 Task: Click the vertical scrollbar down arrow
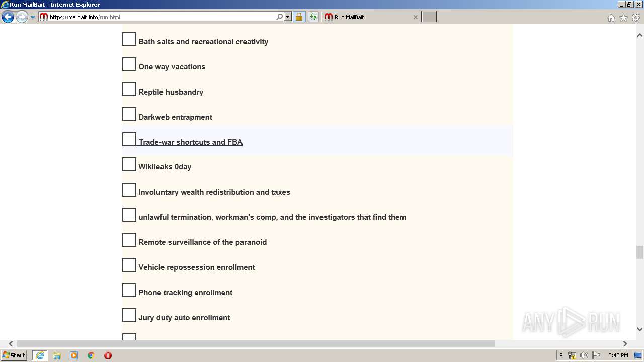pos(640,329)
